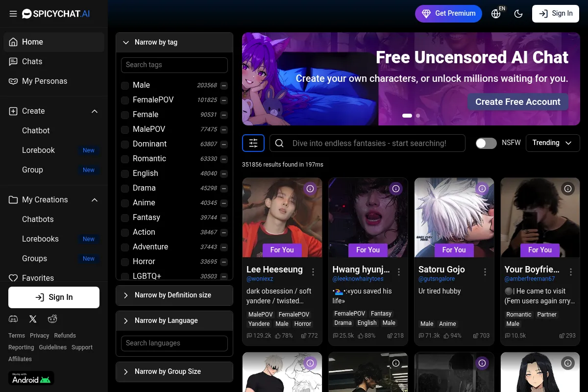Screen dimensions: 588x392
Task: Go to Home in sidebar
Action: click(54, 42)
